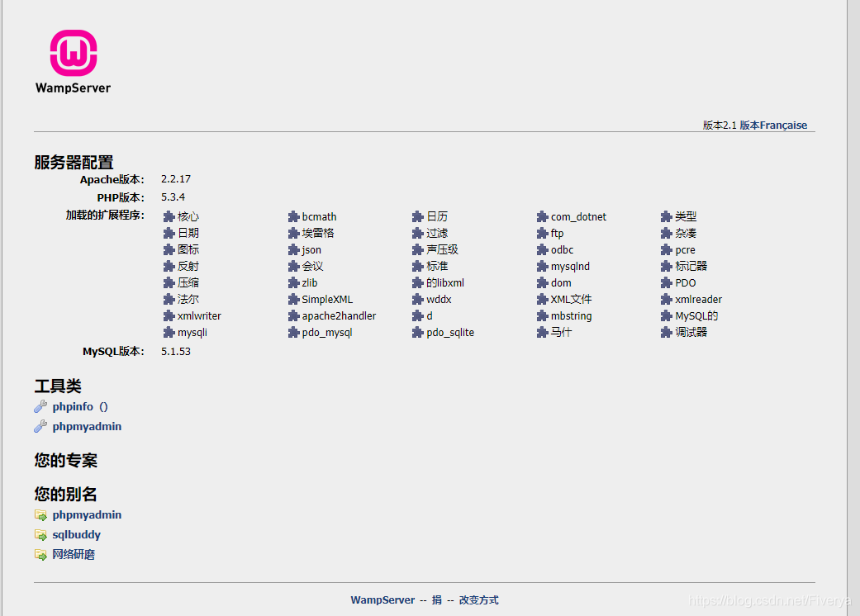Click the 捐 donate footer link
This screenshot has height=616, width=860.
pyautogui.click(x=436, y=600)
